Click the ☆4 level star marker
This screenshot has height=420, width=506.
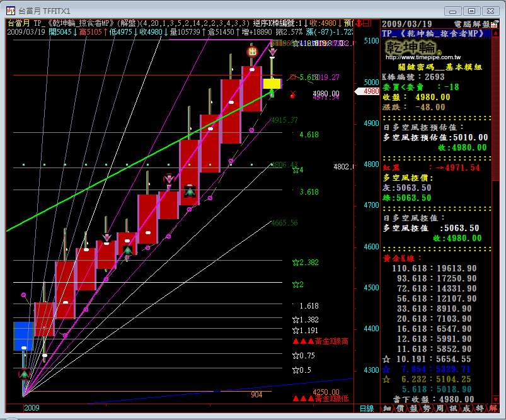(296, 170)
